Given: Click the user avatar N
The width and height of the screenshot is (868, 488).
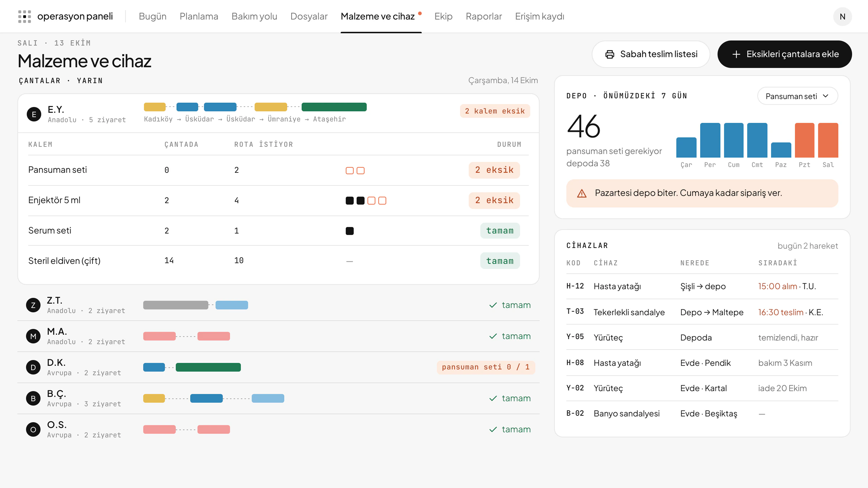Looking at the screenshot, I should 842,17.
